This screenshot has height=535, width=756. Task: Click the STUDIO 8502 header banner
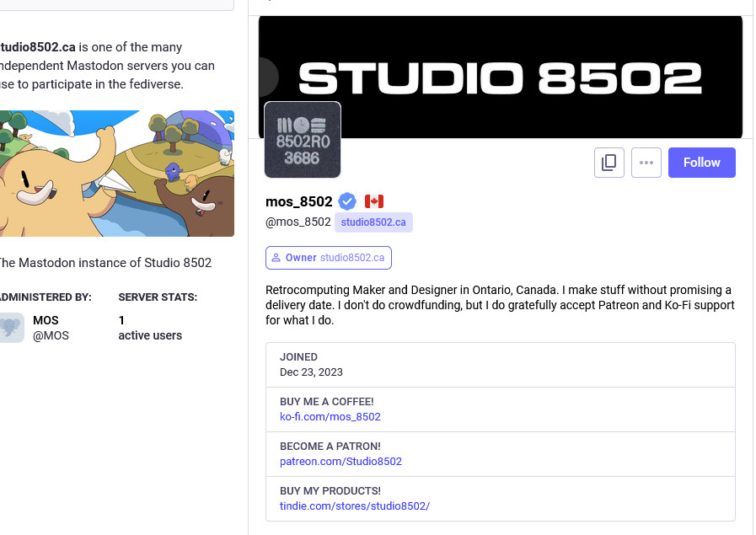point(501,78)
